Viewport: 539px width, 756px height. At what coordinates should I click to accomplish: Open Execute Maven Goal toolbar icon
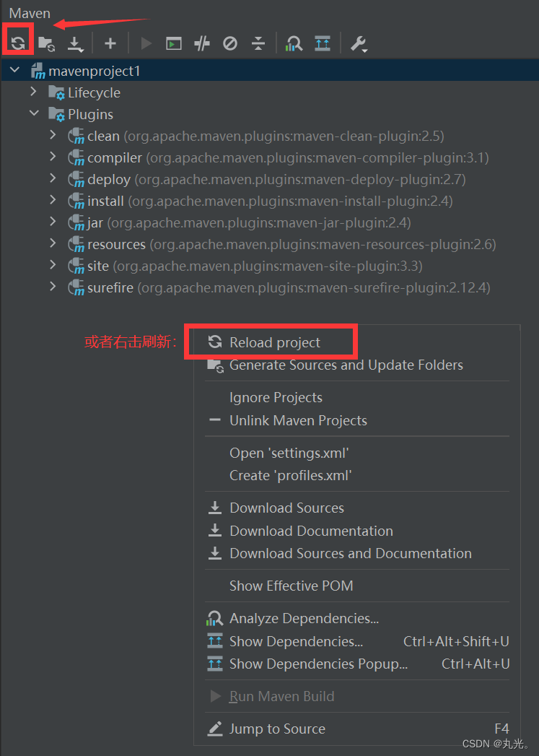(173, 44)
